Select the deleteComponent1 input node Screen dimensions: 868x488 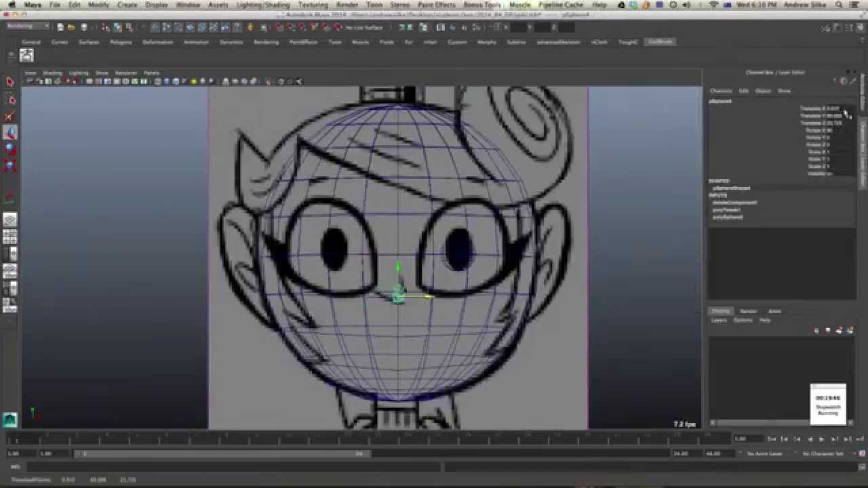[x=734, y=203]
